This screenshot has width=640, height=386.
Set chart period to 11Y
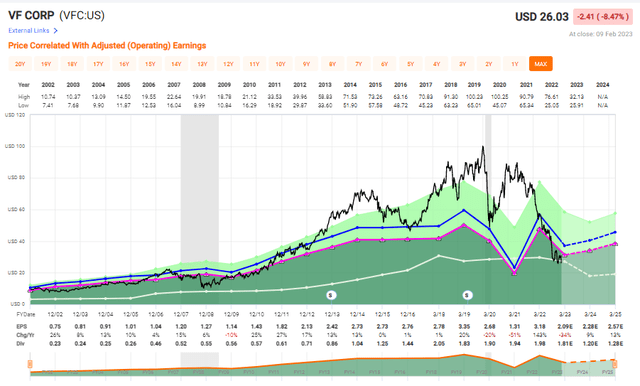pos(254,64)
